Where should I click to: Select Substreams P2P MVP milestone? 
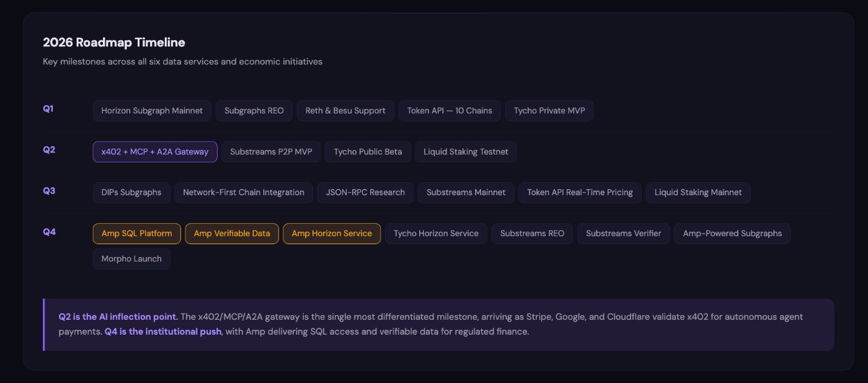point(271,152)
